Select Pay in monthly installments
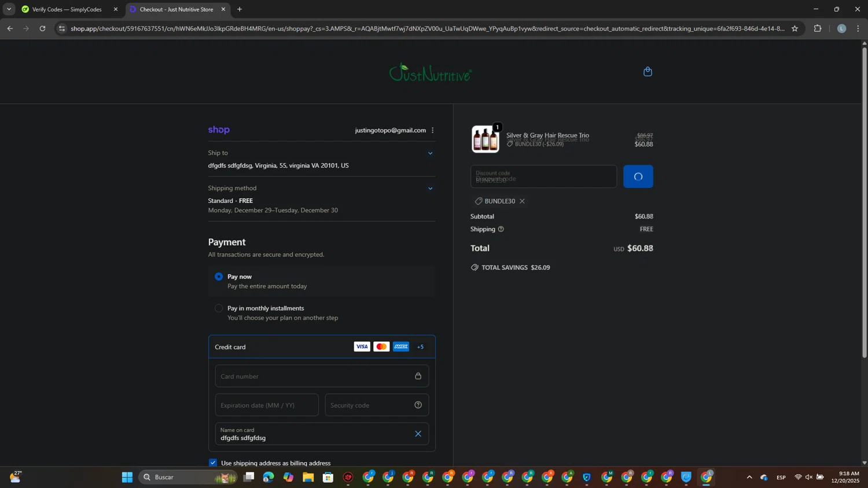868x488 pixels. coord(219,308)
